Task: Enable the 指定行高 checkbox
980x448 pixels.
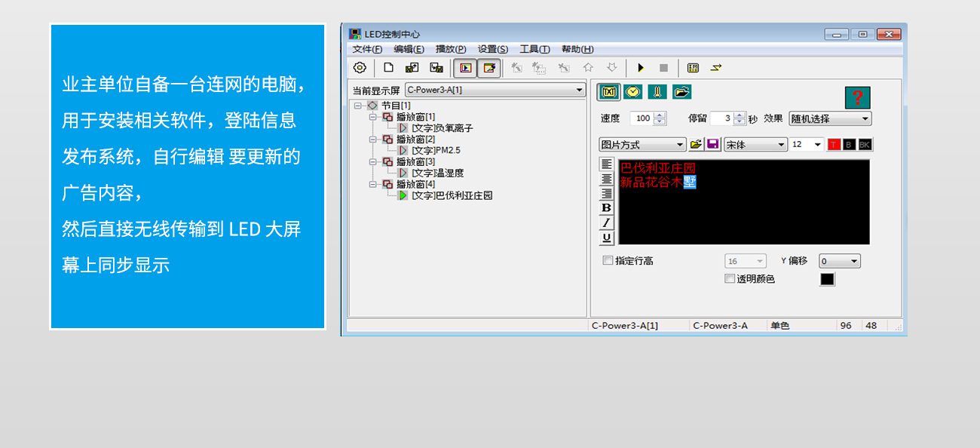Action: coord(608,261)
